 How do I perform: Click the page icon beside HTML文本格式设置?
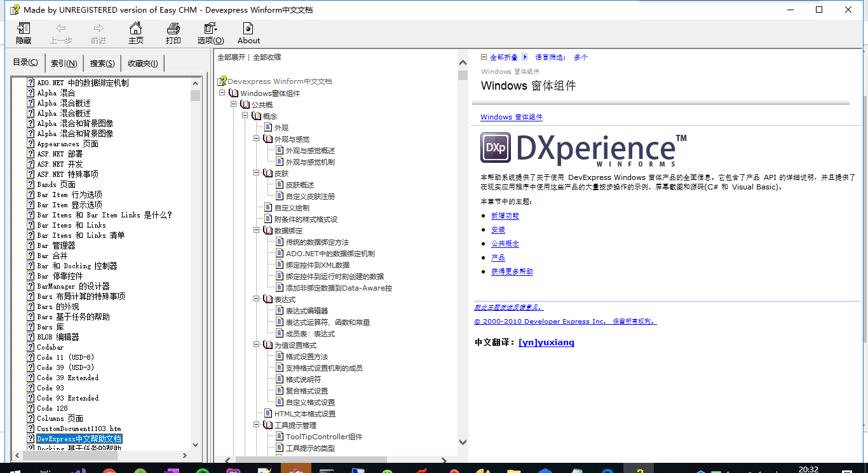tap(268, 414)
